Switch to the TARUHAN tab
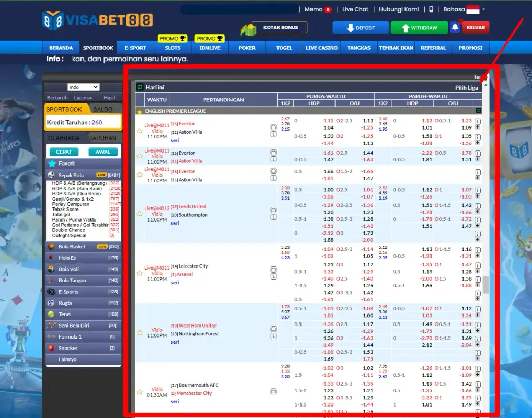This screenshot has width=532, height=418. coord(103,138)
